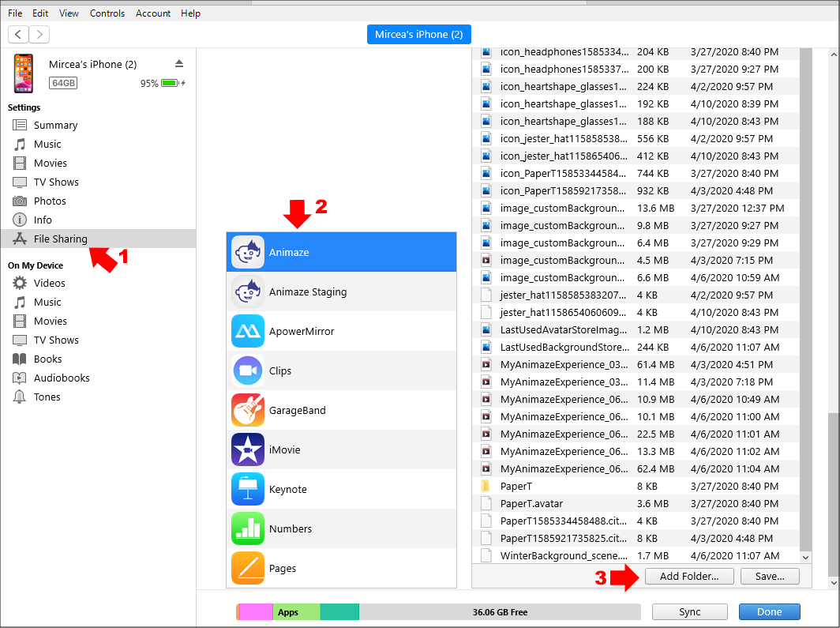
Task: Click the 64GB capacity label
Action: coord(63,83)
